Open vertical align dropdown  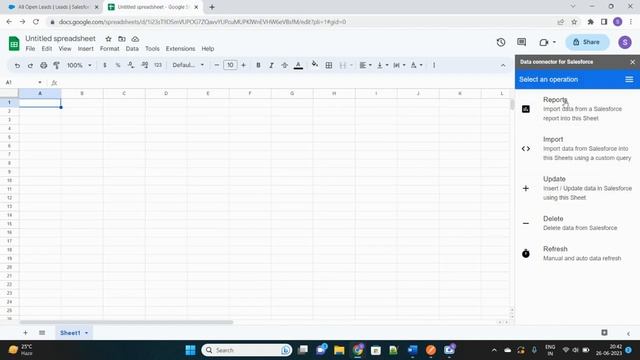coord(382,65)
